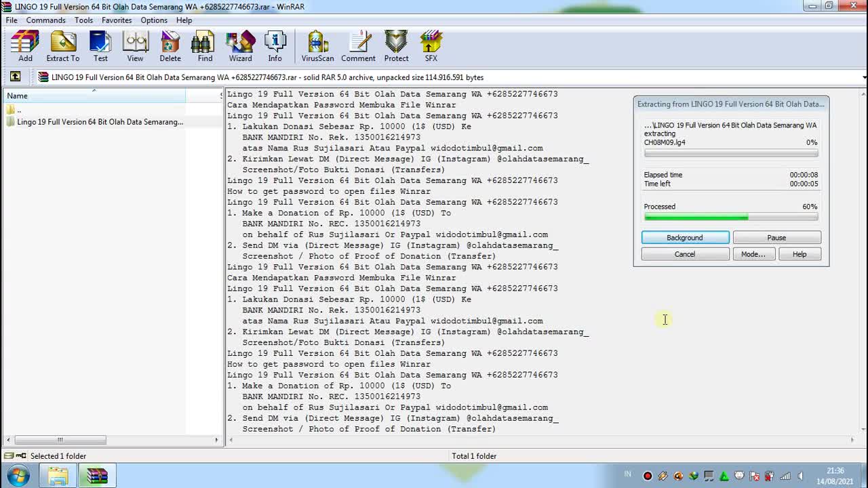Select the '..' parent folder row

[94, 110]
